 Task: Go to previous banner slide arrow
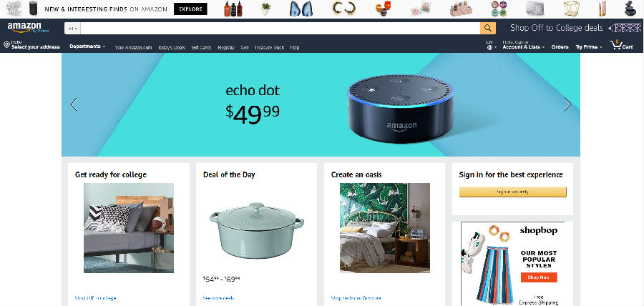click(74, 104)
